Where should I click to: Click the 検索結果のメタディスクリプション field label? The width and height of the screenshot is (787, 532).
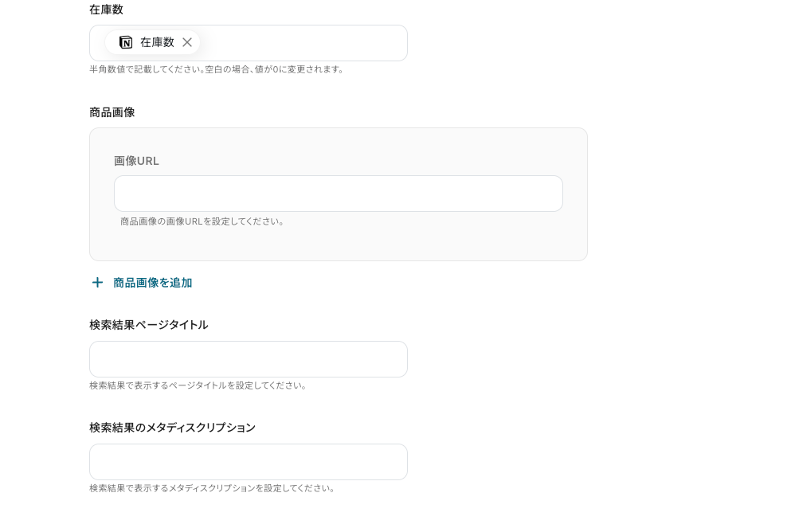(x=172, y=428)
